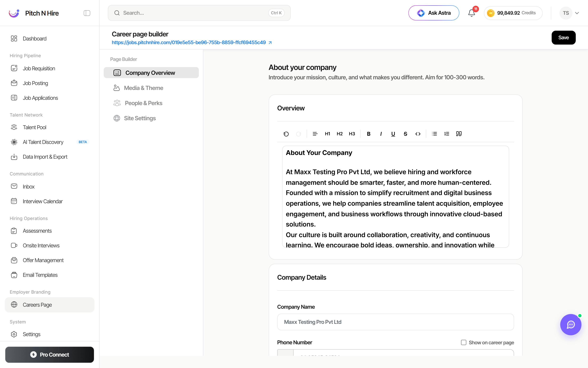
Task: Apply H1 heading style
Action: pos(327,134)
